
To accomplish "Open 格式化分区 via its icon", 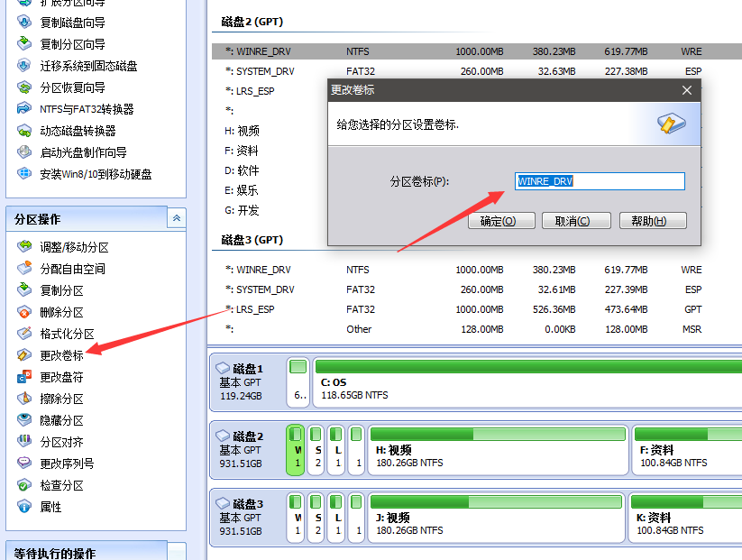I will [24, 334].
